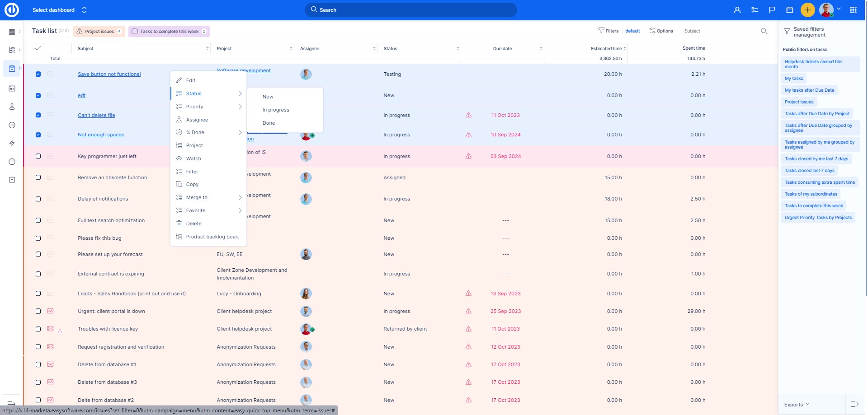This screenshot has width=868, height=415.
Task: Click the Project issues orange tag
Action: point(99,32)
